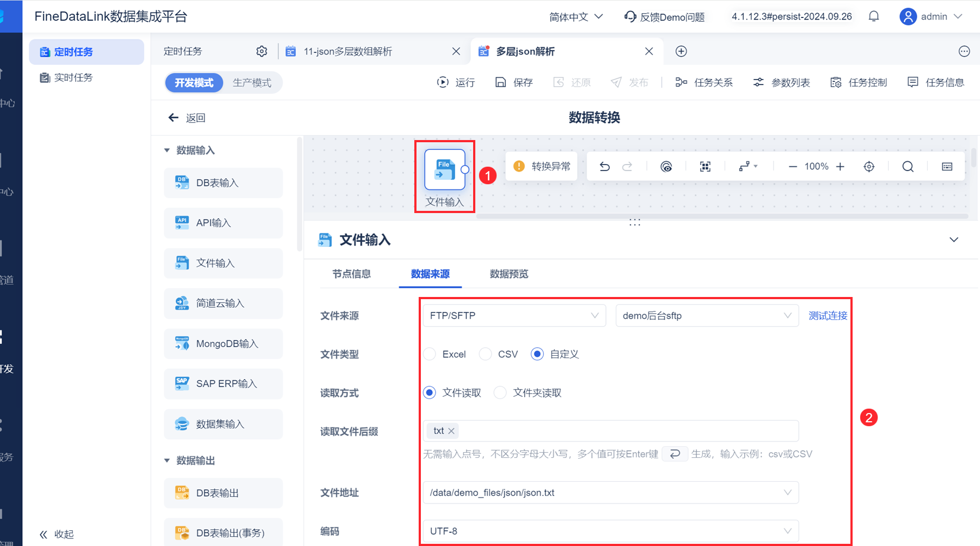The height and width of the screenshot is (546, 980).
Task: Switch to 生产模式
Action: (x=252, y=83)
